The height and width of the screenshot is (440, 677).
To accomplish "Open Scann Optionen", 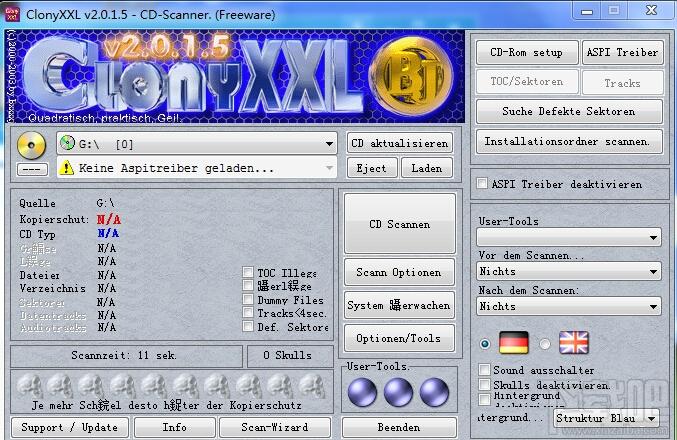I will pos(399,272).
